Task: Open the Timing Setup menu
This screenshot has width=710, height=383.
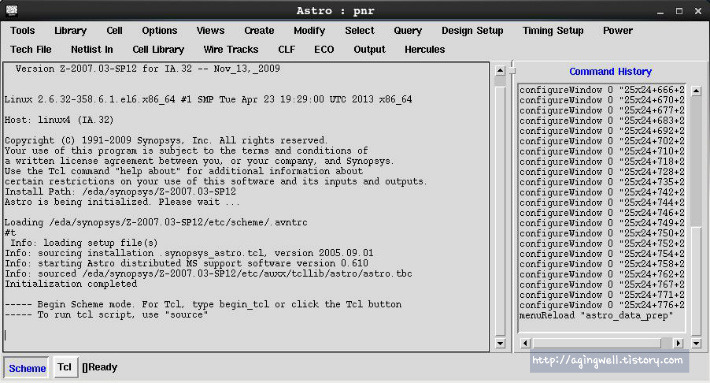Action: point(553,31)
